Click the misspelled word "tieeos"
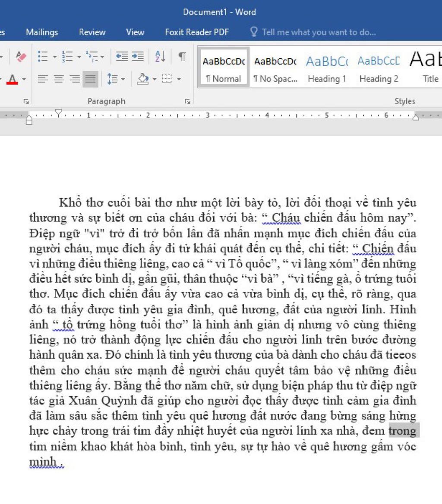The height and width of the screenshot is (504, 442). [401, 355]
